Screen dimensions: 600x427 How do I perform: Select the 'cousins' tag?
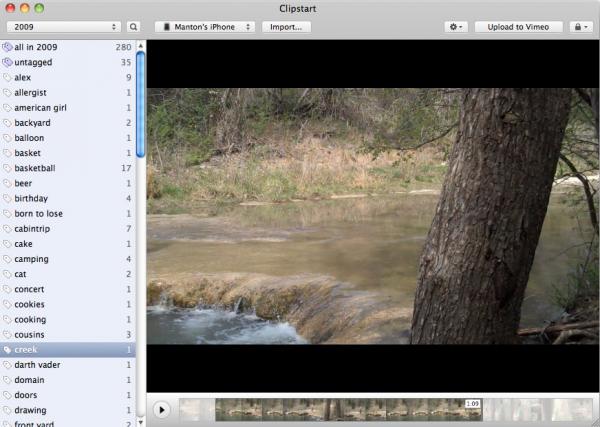pyautogui.click(x=68, y=334)
